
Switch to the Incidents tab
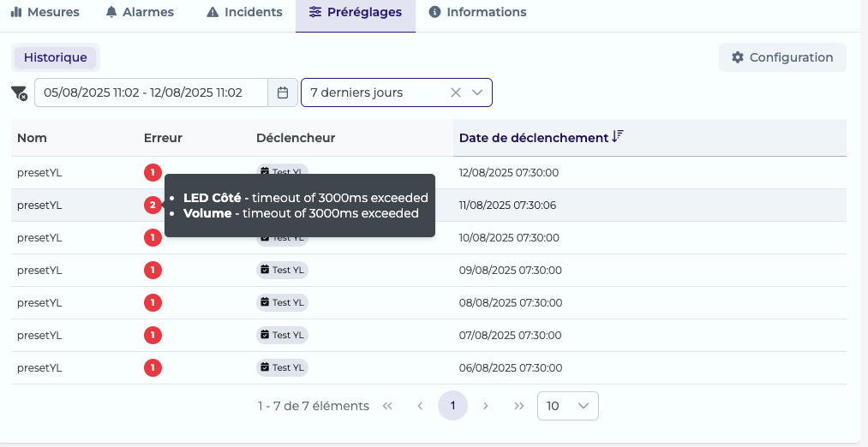[244, 12]
